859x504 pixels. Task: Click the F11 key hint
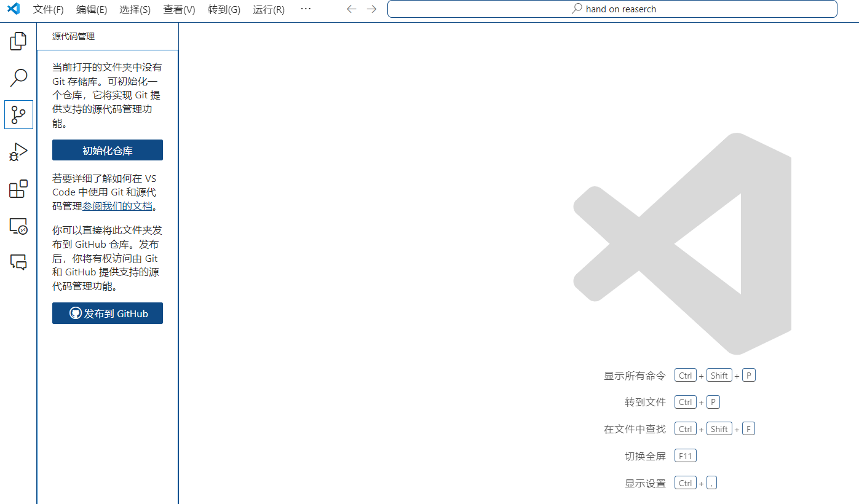[686, 456]
